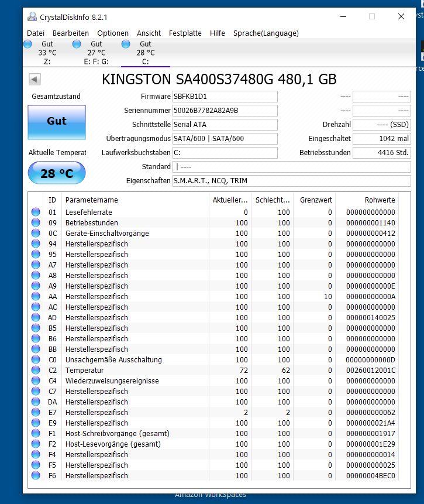The height and width of the screenshot is (504, 424).
Task: Click status icon of row ID C7
Action: [36, 391]
